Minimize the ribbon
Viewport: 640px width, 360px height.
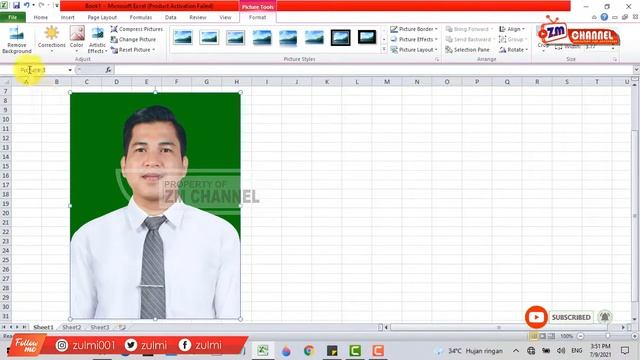click(x=594, y=17)
